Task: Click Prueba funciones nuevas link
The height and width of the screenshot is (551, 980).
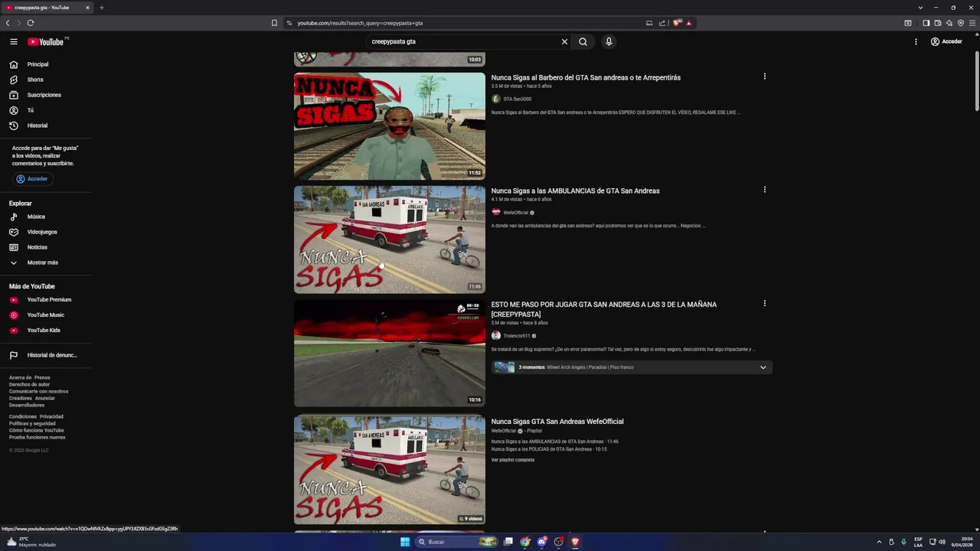Action: point(38,437)
